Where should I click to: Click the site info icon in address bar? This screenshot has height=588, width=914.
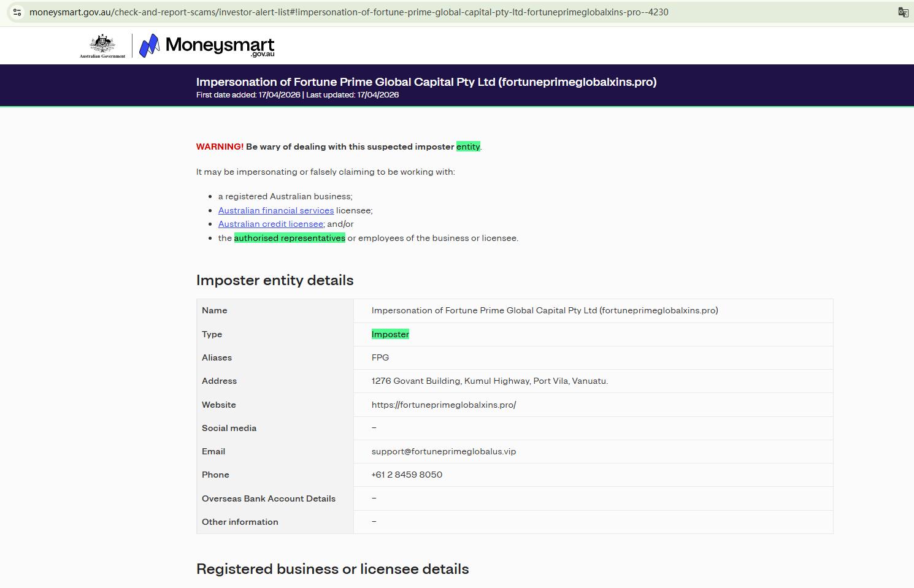17,12
